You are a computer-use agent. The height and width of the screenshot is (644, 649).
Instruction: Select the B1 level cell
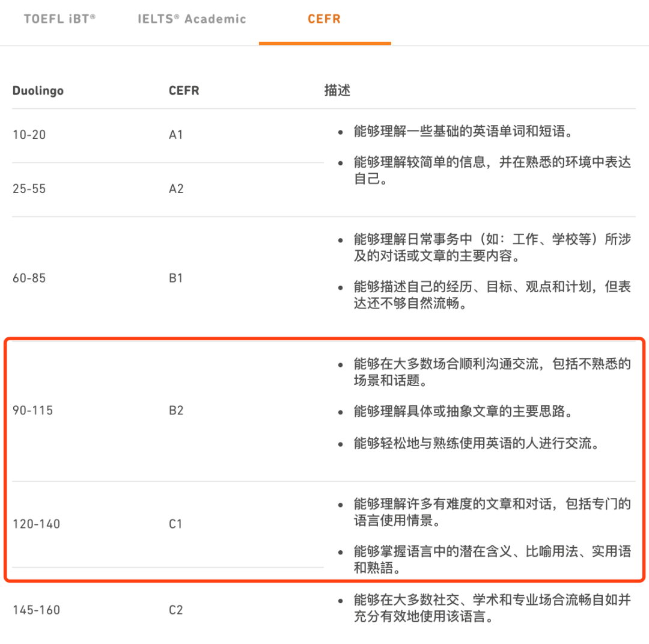176,278
